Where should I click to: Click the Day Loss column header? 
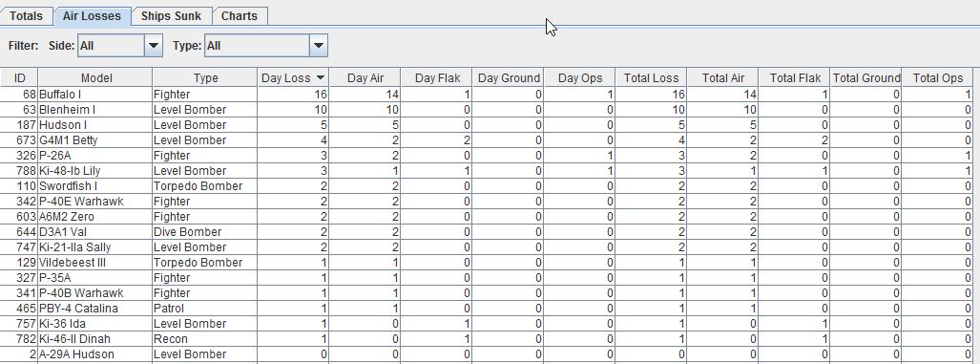(293, 78)
